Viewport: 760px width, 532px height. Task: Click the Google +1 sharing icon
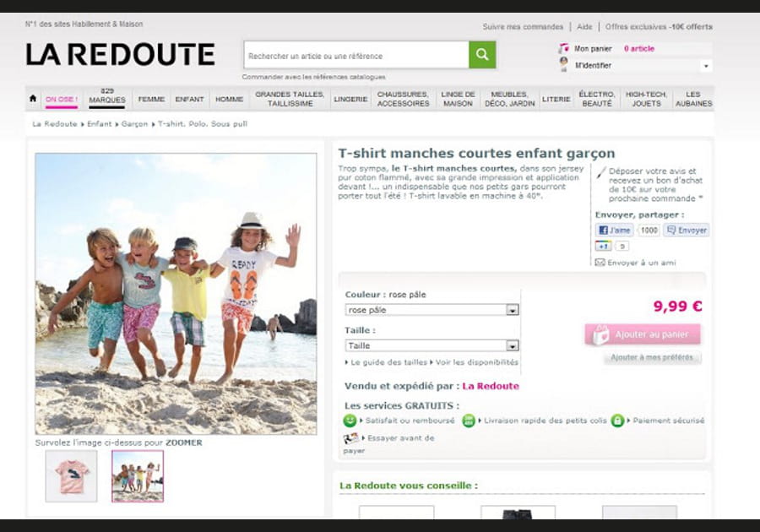[x=601, y=244]
